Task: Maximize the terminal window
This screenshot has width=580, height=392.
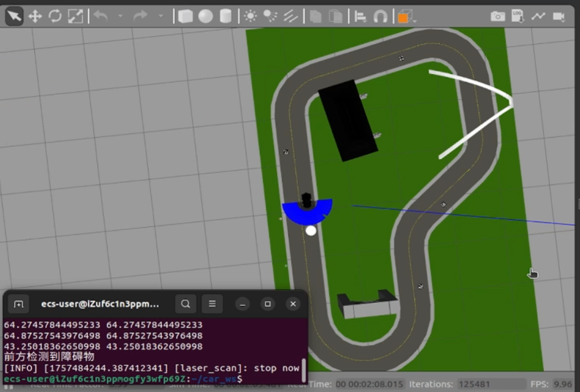Action: coord(268,304)
